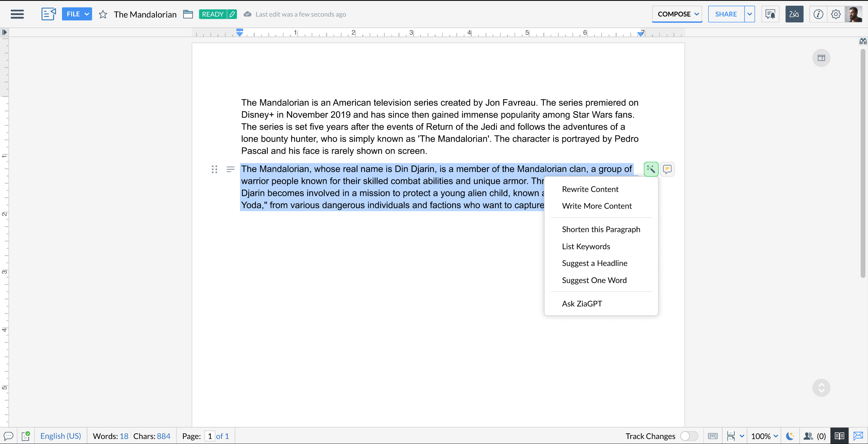Screen dimensions: 868x444
Task: Open find binoculars icon
Action: [x=863, y=42]
